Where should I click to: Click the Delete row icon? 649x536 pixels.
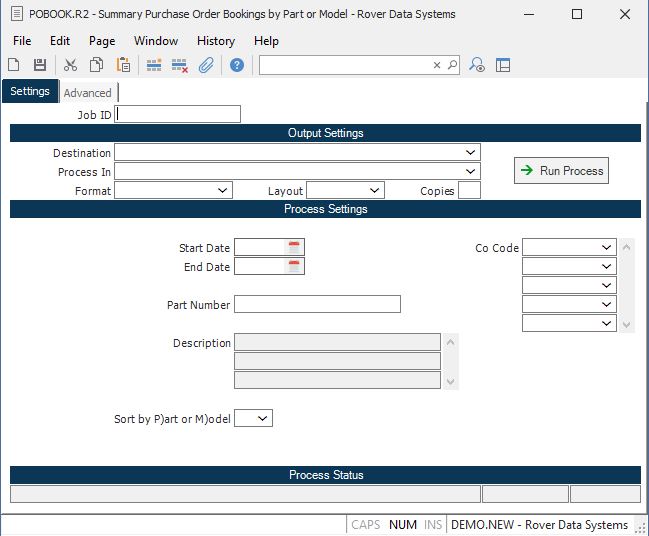click(180, 65)
